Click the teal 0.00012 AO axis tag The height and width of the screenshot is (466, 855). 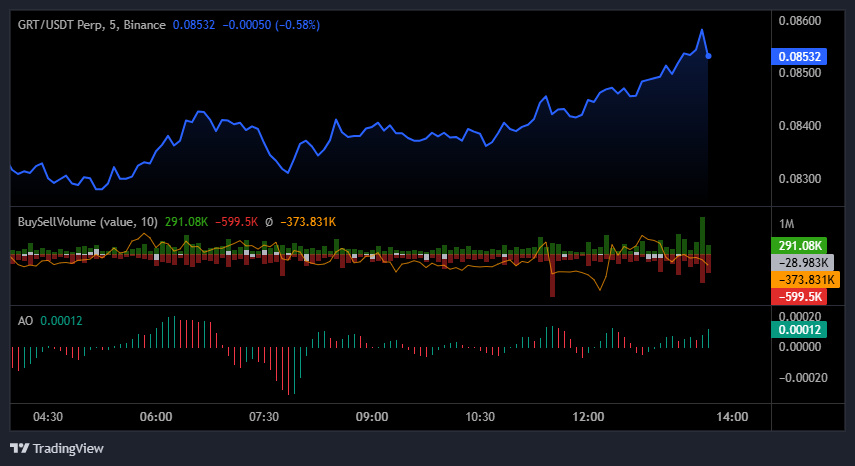point(801,329)
